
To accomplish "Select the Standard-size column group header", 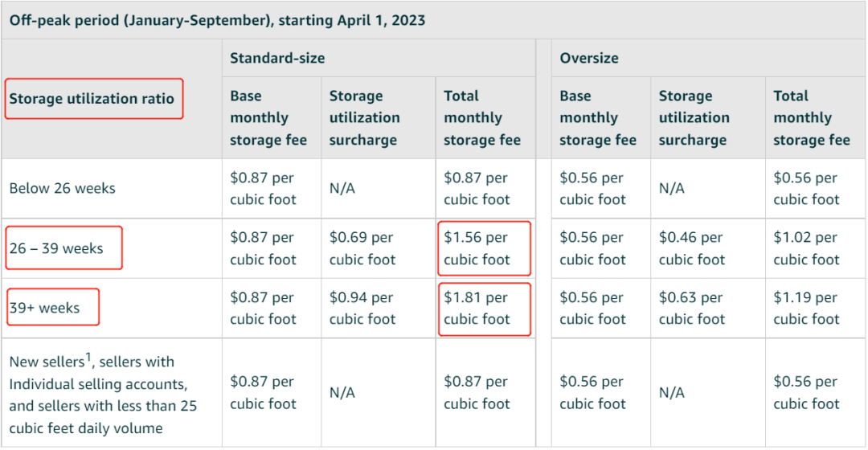I will click(277, 58).
